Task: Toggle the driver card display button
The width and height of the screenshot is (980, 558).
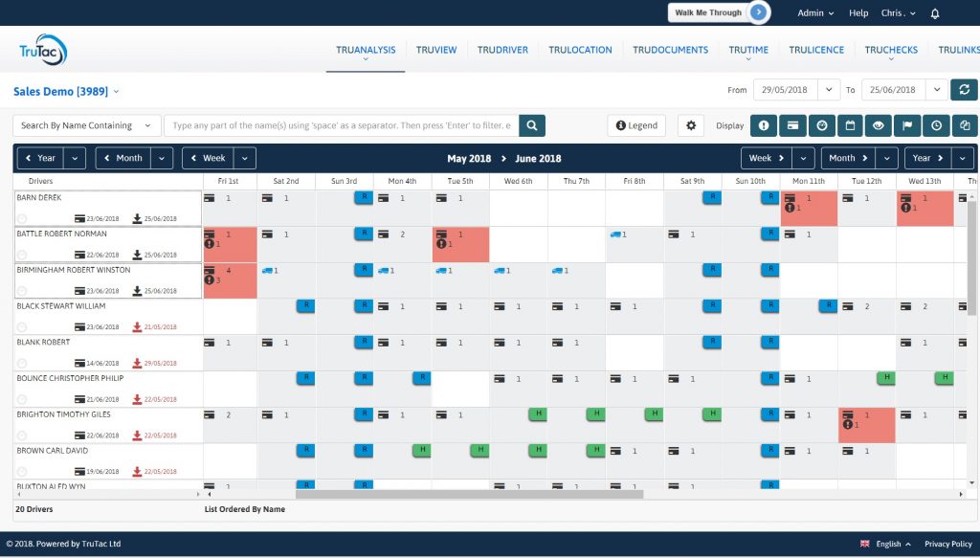Action: point(791,125)
